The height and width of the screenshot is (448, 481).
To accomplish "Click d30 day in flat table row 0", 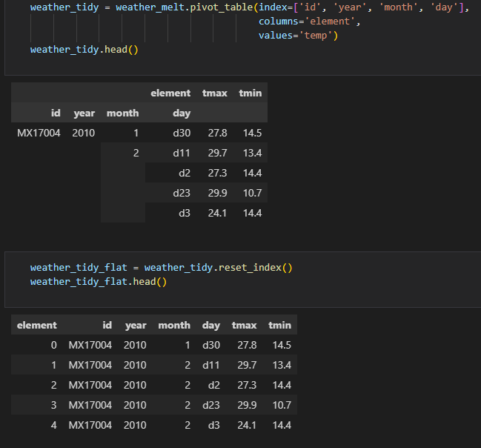I will [211, 345].
